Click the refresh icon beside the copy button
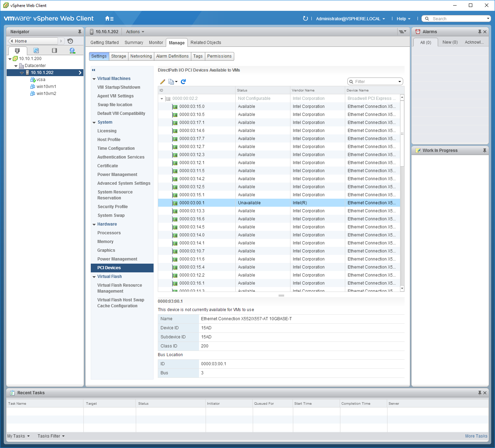 click(183, 81)
